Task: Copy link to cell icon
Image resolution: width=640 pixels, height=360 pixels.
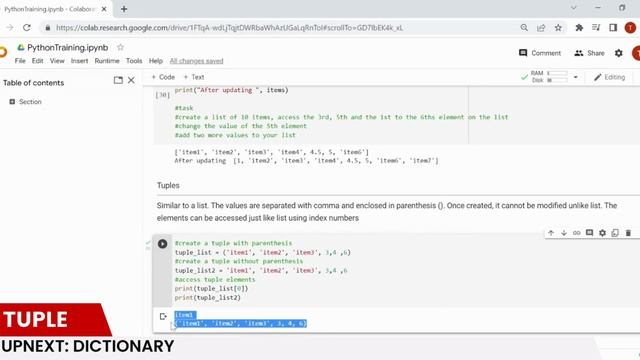Action: (x=576, y=233)
